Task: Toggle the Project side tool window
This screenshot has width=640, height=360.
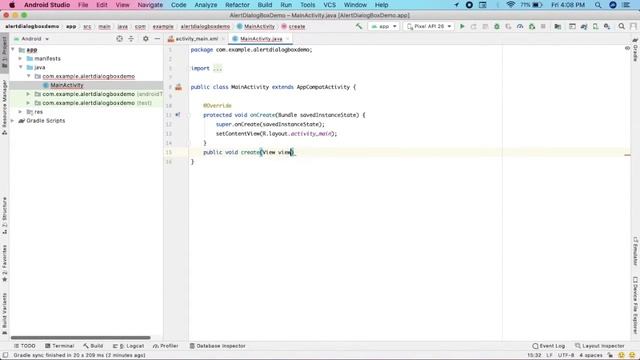Action: pos(4,53)
